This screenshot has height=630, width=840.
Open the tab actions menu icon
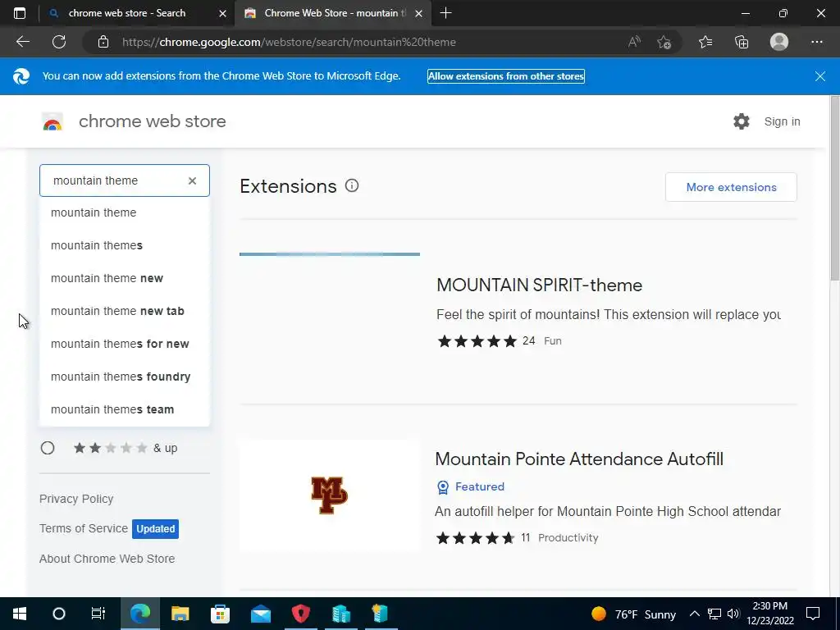click(20, 13)
